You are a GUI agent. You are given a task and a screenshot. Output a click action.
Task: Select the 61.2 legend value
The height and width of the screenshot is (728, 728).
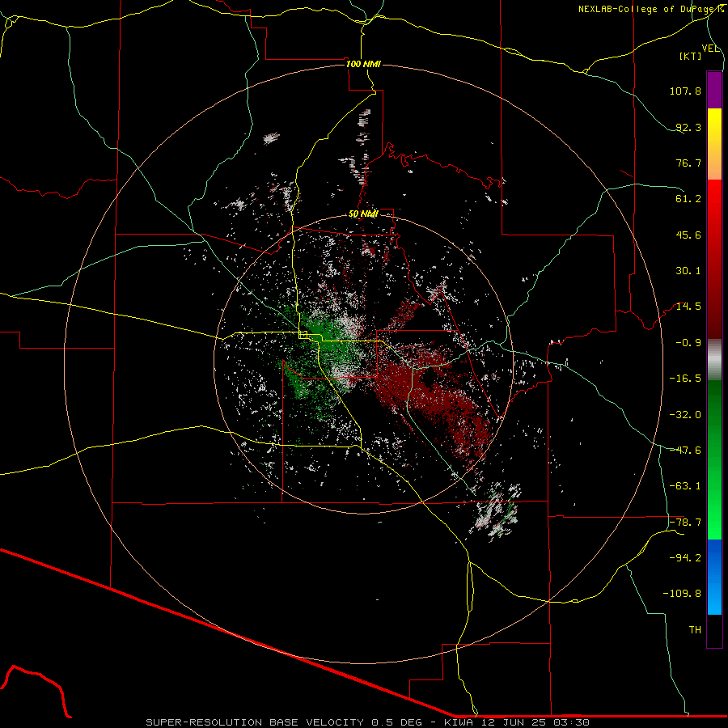[x=688, y=199]
